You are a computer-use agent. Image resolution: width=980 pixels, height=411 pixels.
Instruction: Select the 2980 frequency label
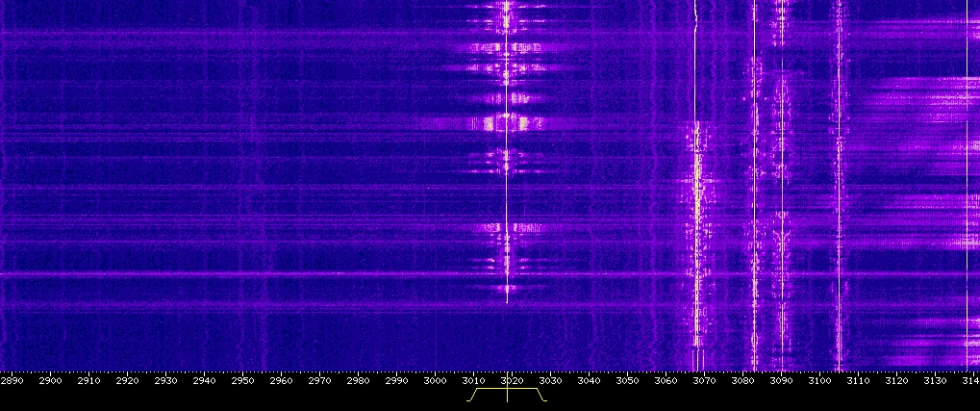point(358,380)
